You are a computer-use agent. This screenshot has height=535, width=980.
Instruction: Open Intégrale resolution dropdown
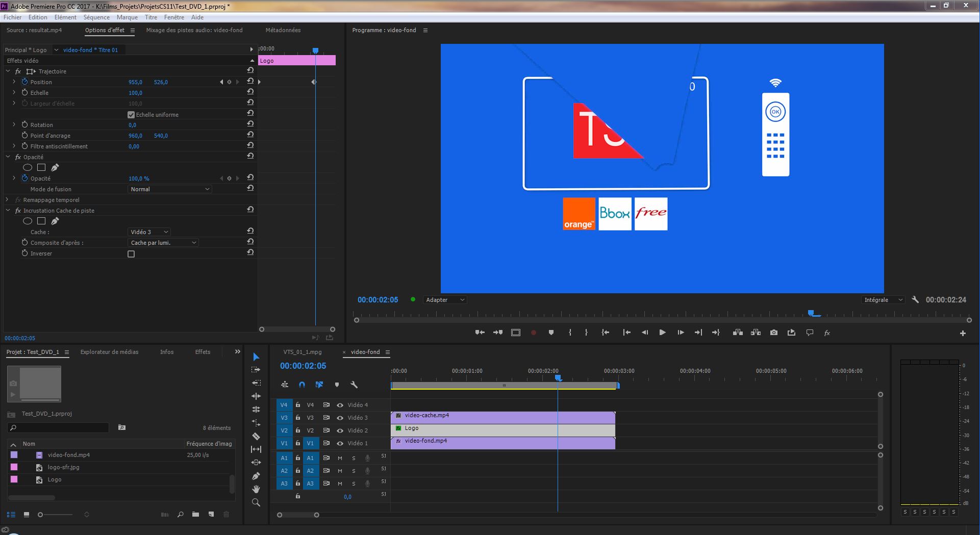(x=883, y=300)
